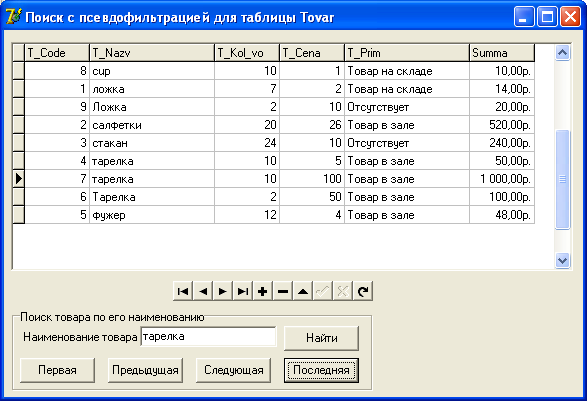The height and width of the screenshot is (401, 587).
Task: Go to prior record in navigator
Action: [203, 291]
